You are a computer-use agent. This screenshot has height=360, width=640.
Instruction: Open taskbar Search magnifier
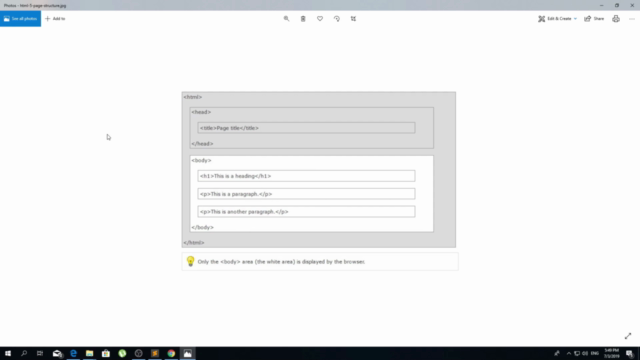pyautogui.click(x=24, y=353)
